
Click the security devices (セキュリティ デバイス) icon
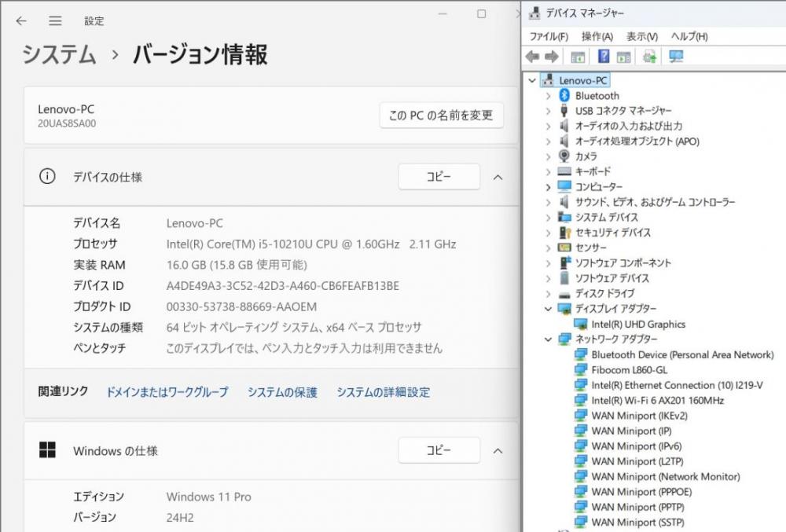click(x=565, y=233)
